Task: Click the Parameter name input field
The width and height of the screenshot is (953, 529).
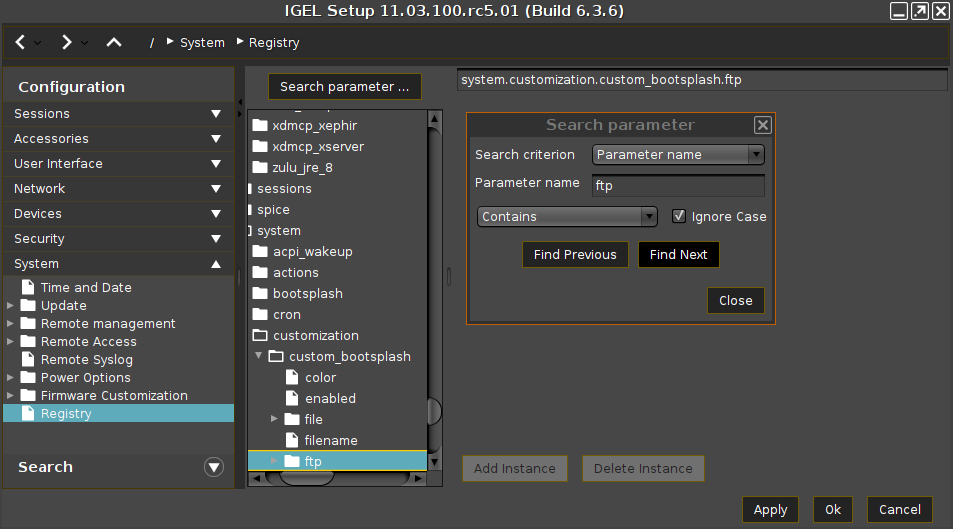Action: click(x=678, y=186)
